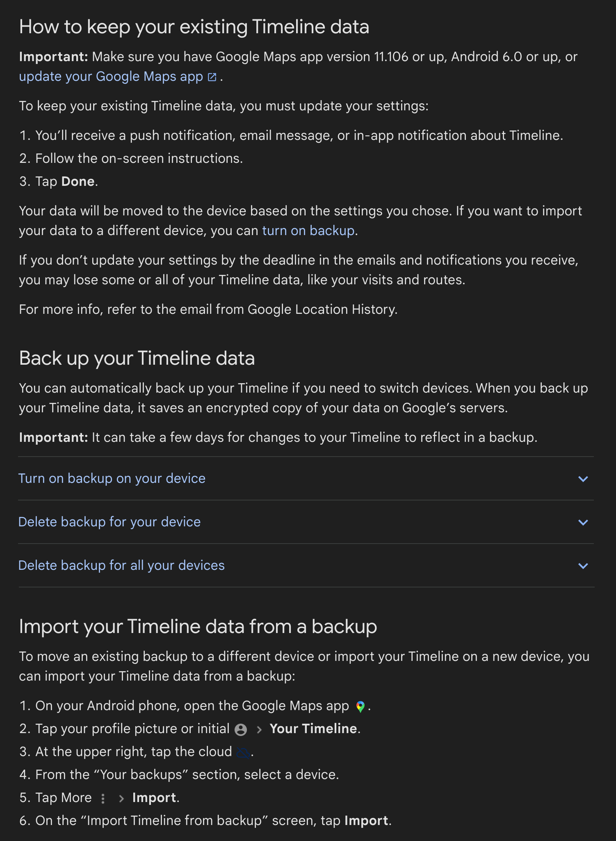
Task: Click the bold Import text in step 5
Action: point(154,798)
